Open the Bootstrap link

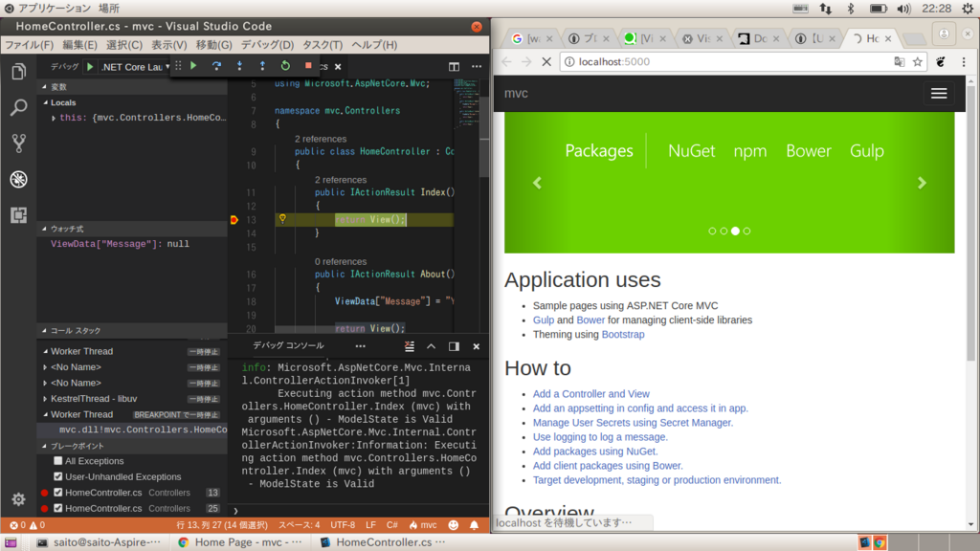(x=622, y=334)
